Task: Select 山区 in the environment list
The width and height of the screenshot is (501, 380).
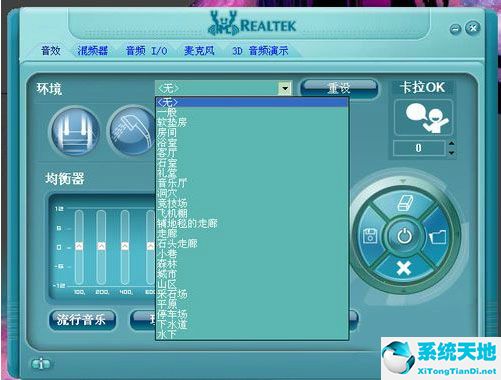Action: click(252, 284)
